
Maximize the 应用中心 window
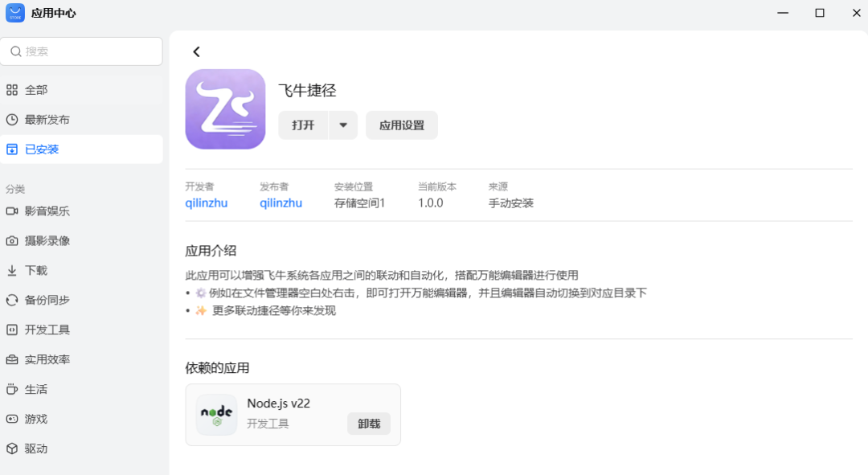820,13
